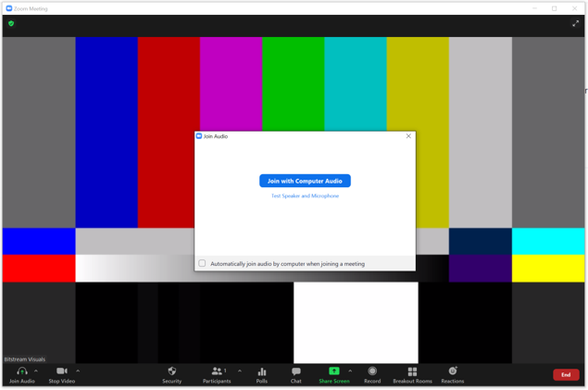
Task: Enable automatically join audio by computer checkbox
Action: (202, 264)
